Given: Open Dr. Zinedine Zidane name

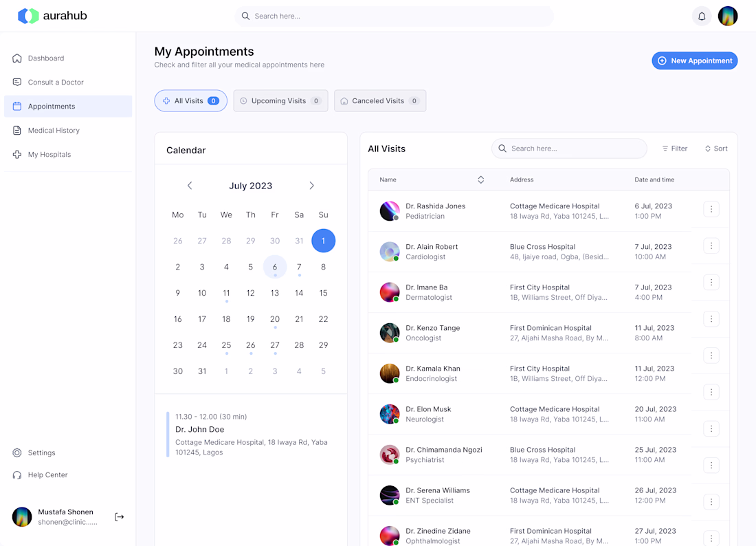Looking at the screenshot, I should (438, 531).
